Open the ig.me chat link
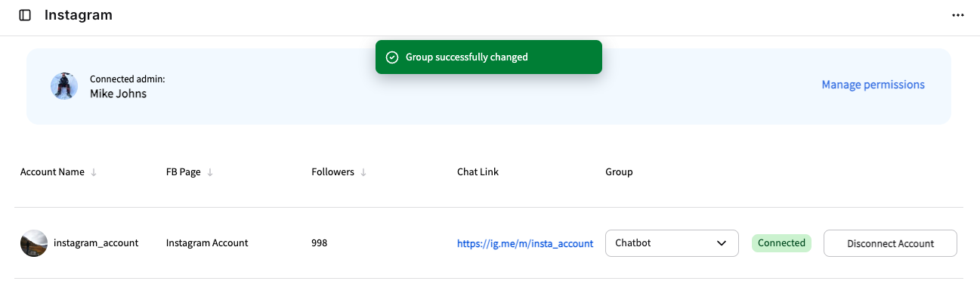Screen dimensions: 980x281 525,243
